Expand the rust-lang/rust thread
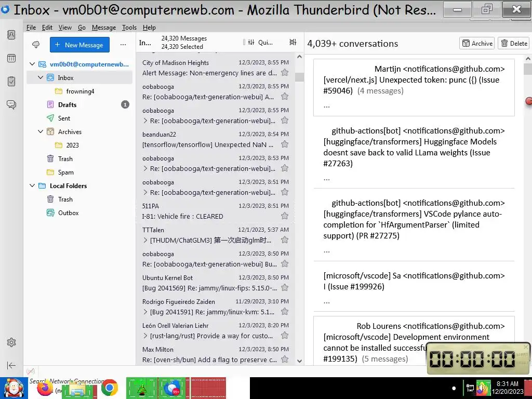Viewport: 532px width, 399px height. click(x=145, y=336)
